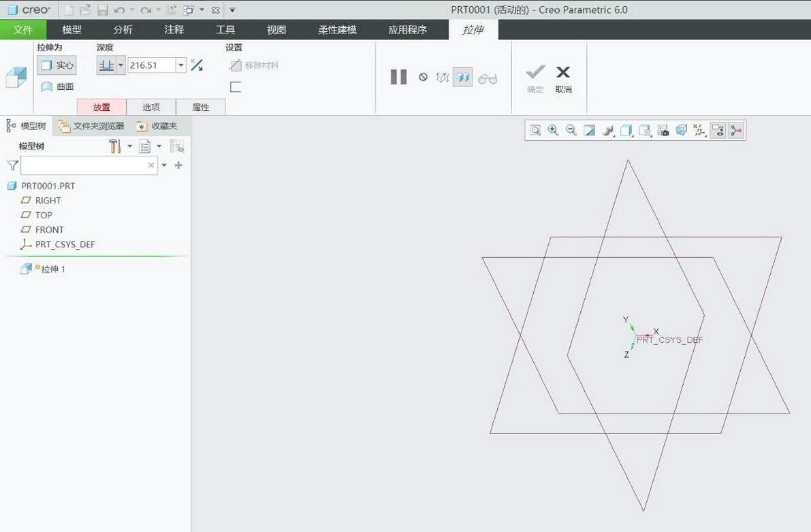This screenshot has width=811, height=532.
Task: Select the no preview icon
Action: pyautogui.click(x=423, y=77)
